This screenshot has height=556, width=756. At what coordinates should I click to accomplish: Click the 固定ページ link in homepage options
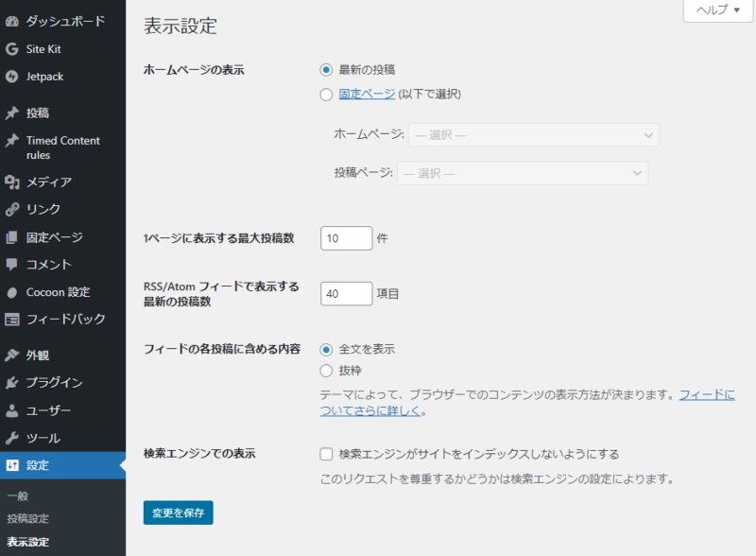(x=367, y=95)
